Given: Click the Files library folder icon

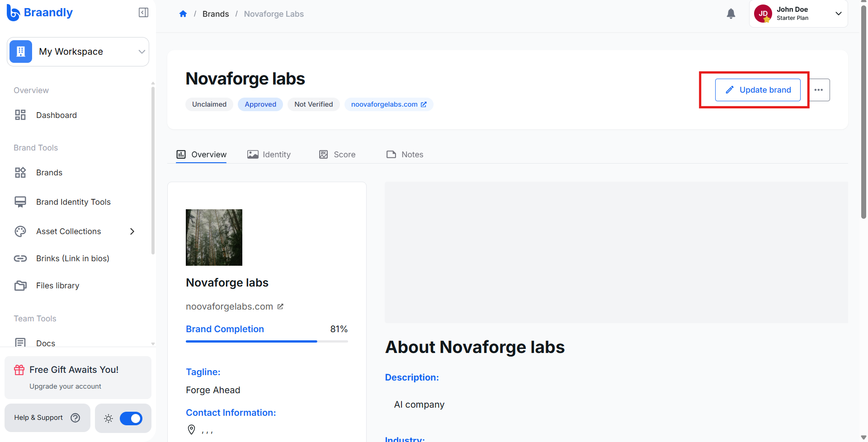Looking at the screenshot, I should click(20, 286).
